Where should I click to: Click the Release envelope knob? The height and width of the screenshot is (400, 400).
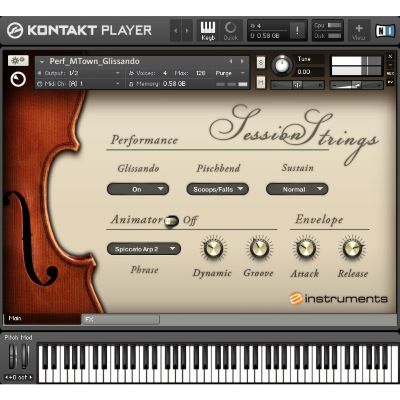point(352,249)
